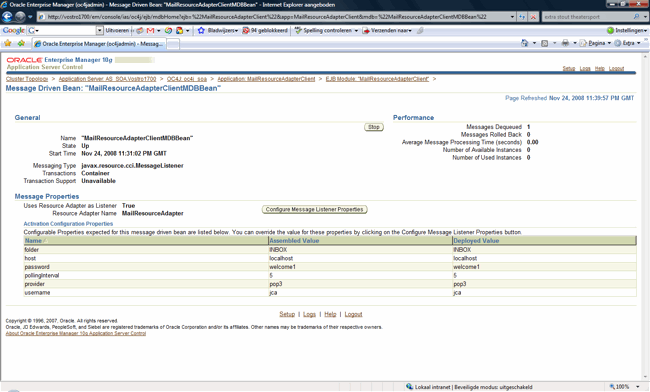Click the Home icon in command bar
The height and width of the screenshot is (392, 650).
click(524, 43)
